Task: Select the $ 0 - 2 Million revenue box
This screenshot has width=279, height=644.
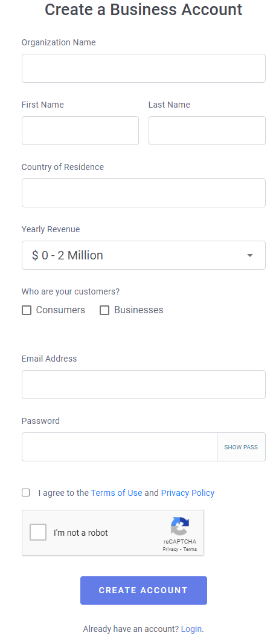Action: click(144, 255)
